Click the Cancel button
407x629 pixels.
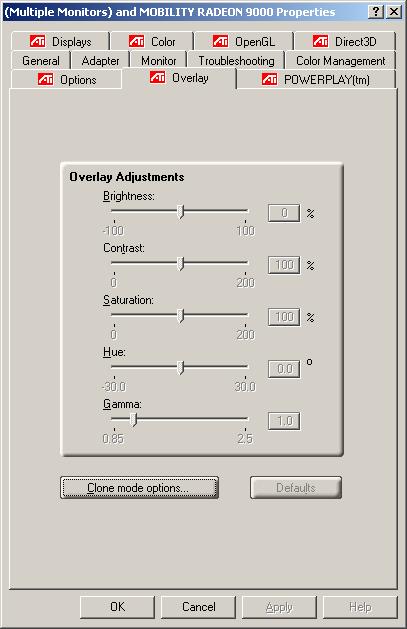click(x=198, y=607)
